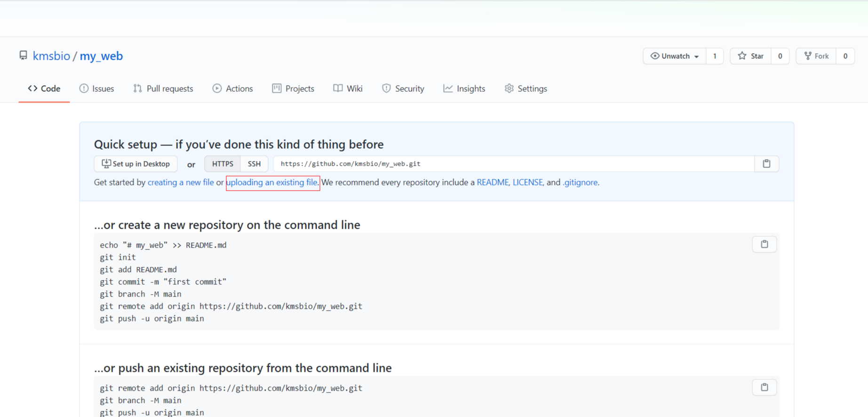Click the Wiki tab book icon
The image size is (868, 417).
[338, 88]
